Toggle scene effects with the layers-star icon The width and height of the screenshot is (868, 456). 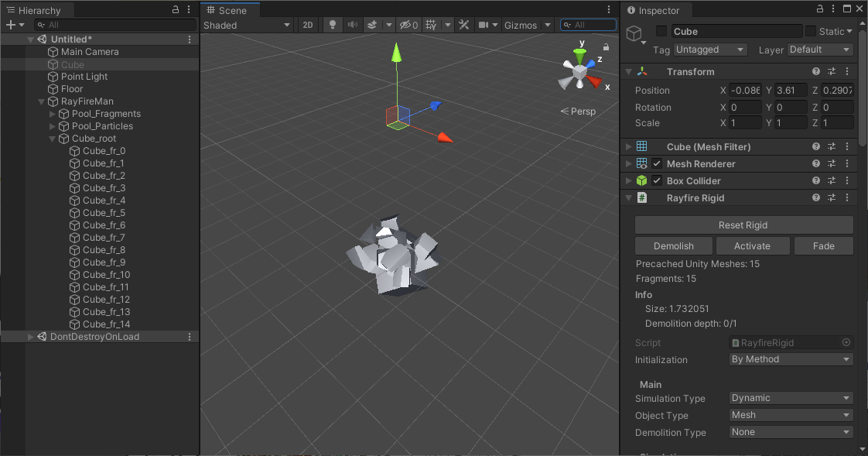[373, 25]
